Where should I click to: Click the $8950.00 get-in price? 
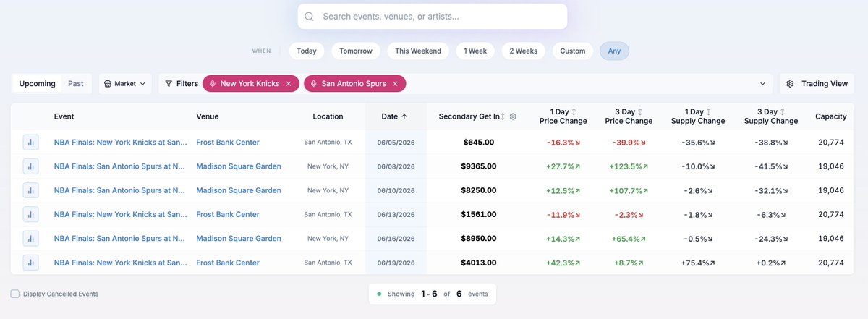pyautogui.click(x=478, y=239)
